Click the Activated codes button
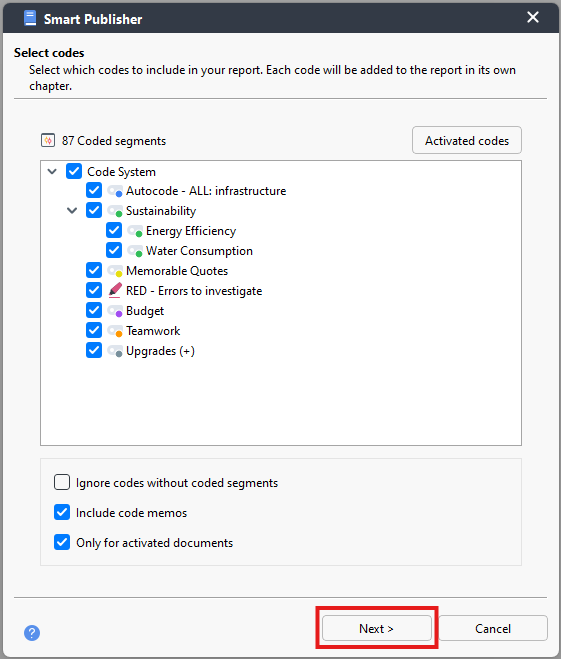Image resolution: width=561 pixels, height=659 pixels. (x=467, y=140)
